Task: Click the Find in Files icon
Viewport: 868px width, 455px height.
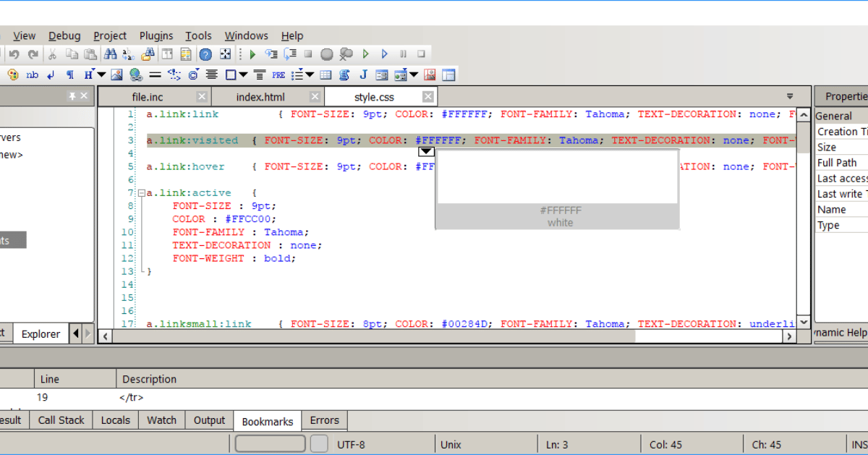Action: click(x=148, y=54)
